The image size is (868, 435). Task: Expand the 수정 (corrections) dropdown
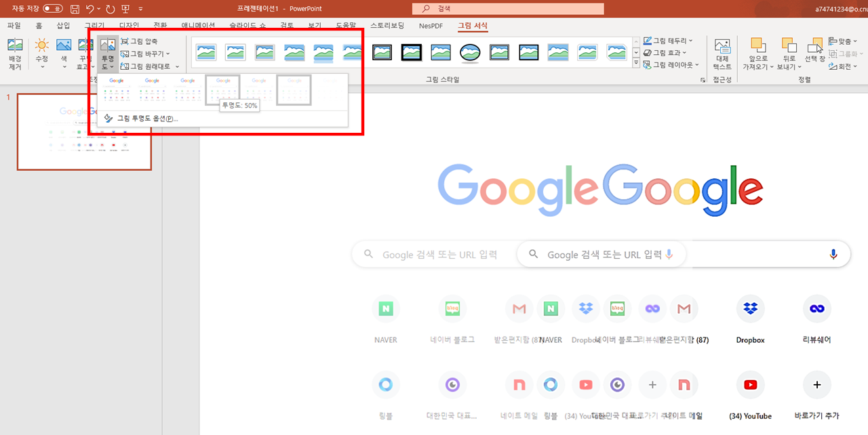[42, 67]
